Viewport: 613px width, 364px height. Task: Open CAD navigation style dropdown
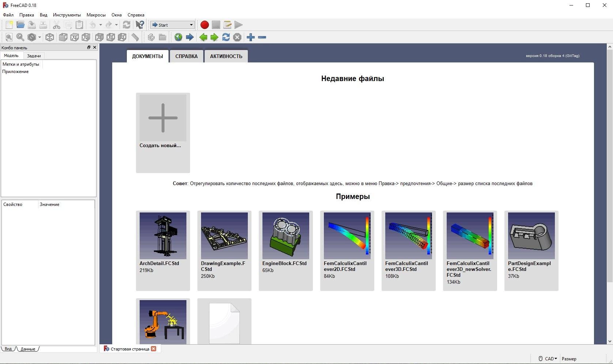[548, 359]
